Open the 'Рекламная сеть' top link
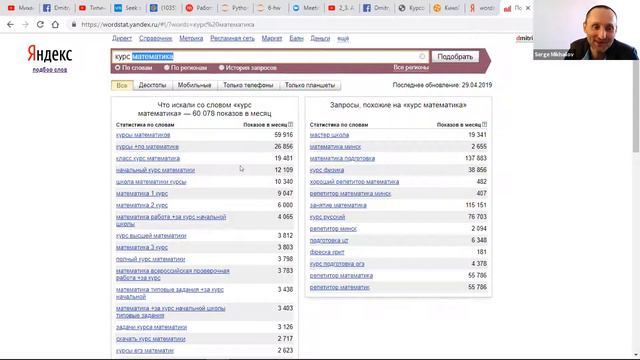The image size is (640, 360). coord(232,38)
